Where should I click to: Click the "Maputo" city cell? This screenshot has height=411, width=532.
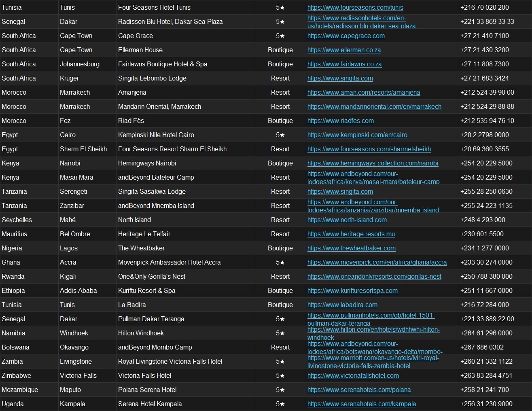(x=87, y=390)
